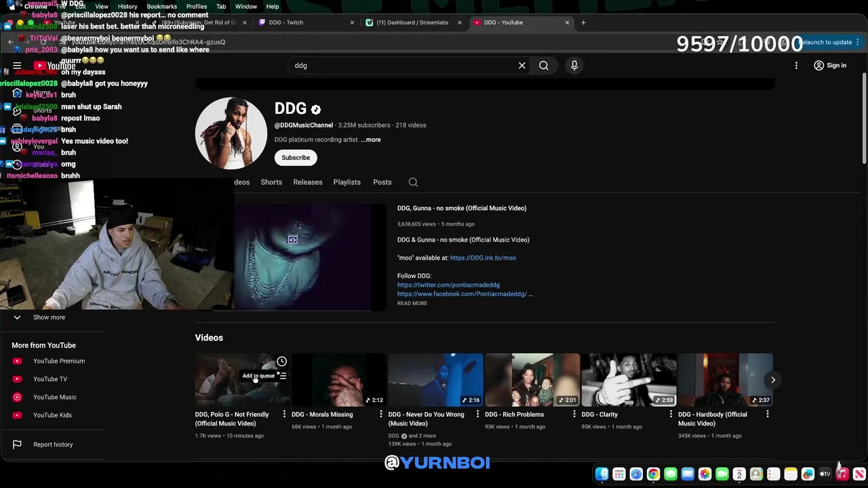This screenshot has width=868, height=488.
Task: Open options for 'DDG - Clarity' video
Action: point(671,414)
